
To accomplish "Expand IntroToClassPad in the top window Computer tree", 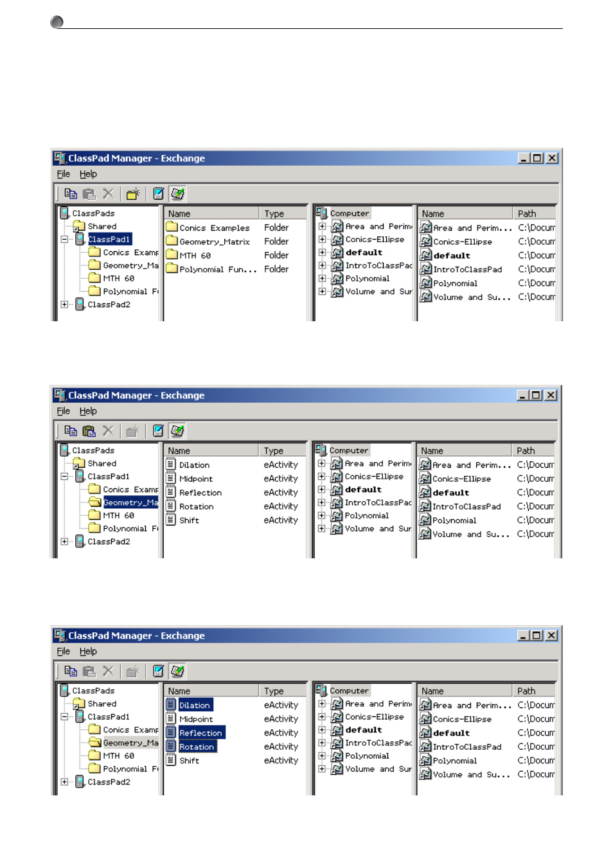I will (x=322, y=265).
